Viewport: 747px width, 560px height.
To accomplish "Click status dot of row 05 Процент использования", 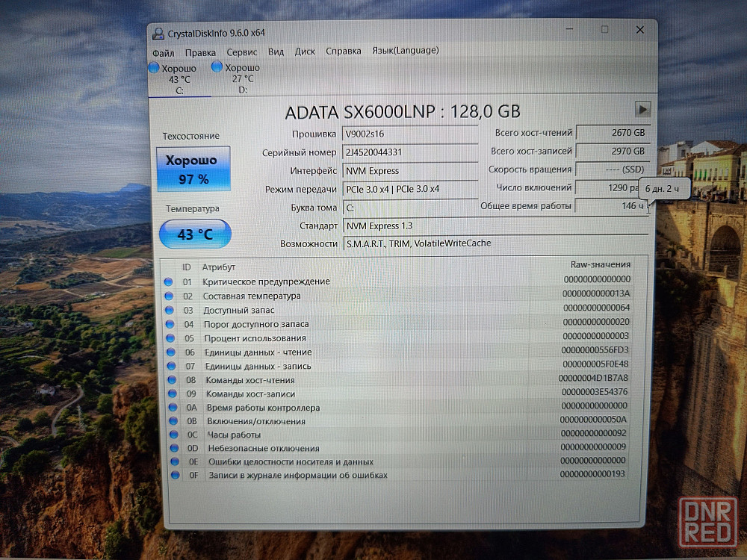I will click(x=170, y=338).
